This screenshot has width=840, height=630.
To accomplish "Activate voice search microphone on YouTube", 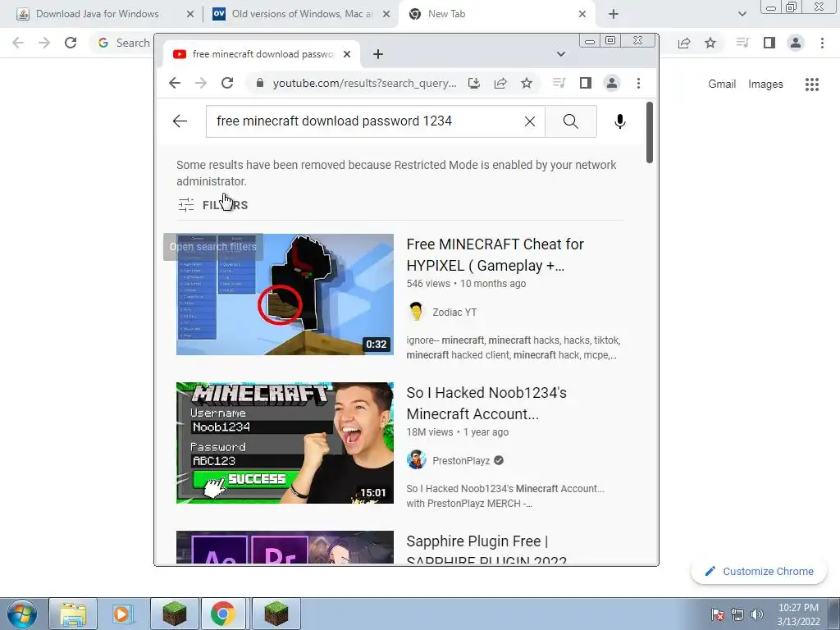I will pos(620,121).
